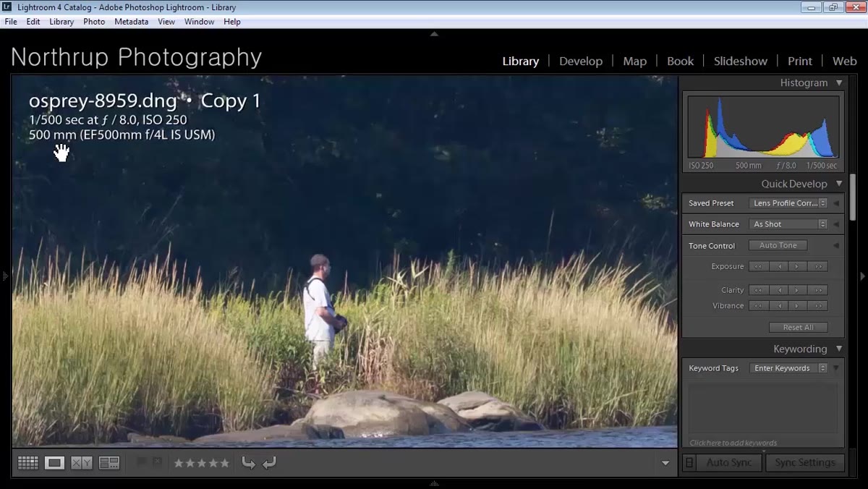This screenshot has height=489, width=868.
Task: Click the keywords input field
Action: pos(762,408)
